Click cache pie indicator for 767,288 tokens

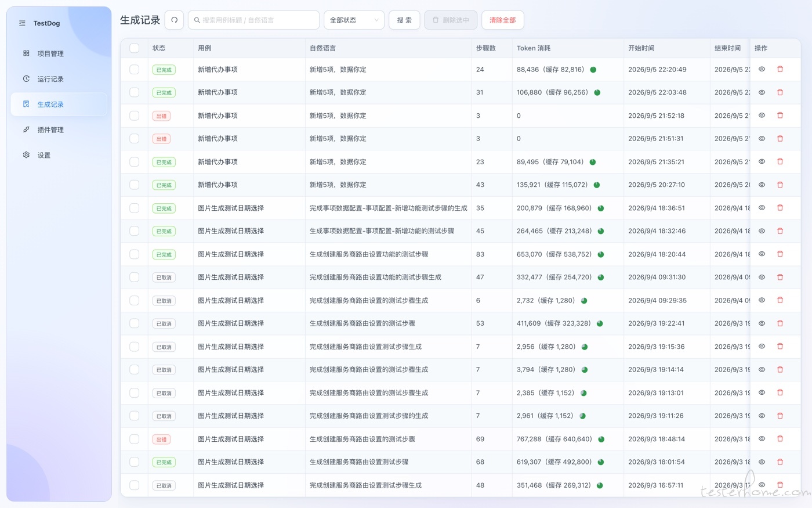[x=601, y=439]
